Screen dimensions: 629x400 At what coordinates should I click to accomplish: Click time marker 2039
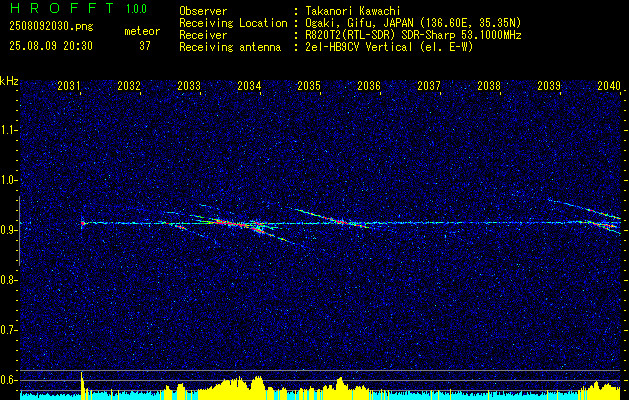pyautogui.click(x=549, y=86)
